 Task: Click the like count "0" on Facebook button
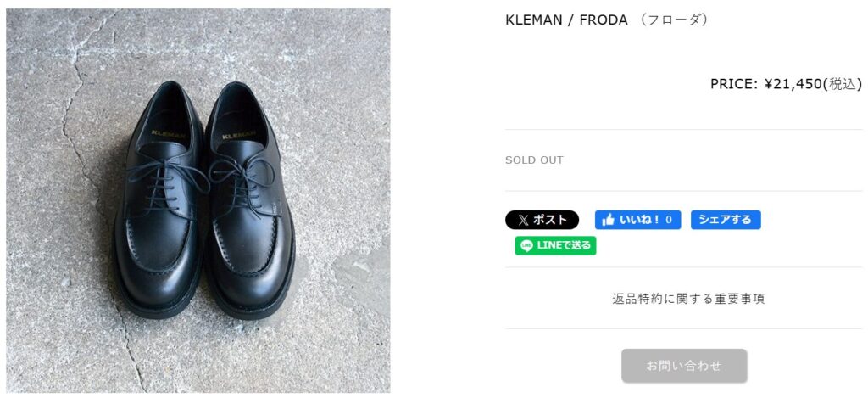pos(669,221)
